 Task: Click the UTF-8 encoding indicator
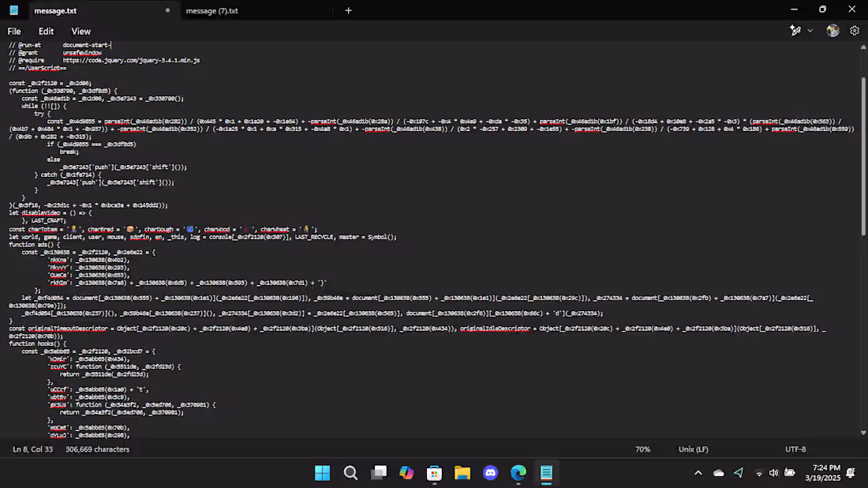(795, 449)
